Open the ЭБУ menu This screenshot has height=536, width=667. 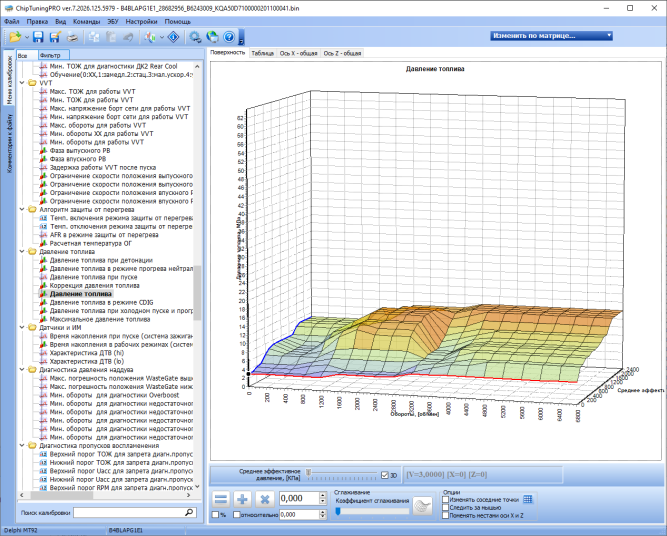pyautogui.click(x=113, y=21)
